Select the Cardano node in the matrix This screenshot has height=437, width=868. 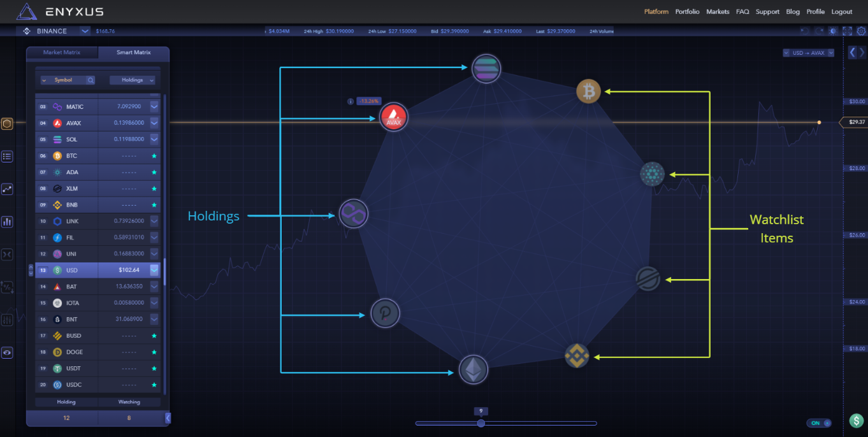pyautogui.click(x=652, y=174)
